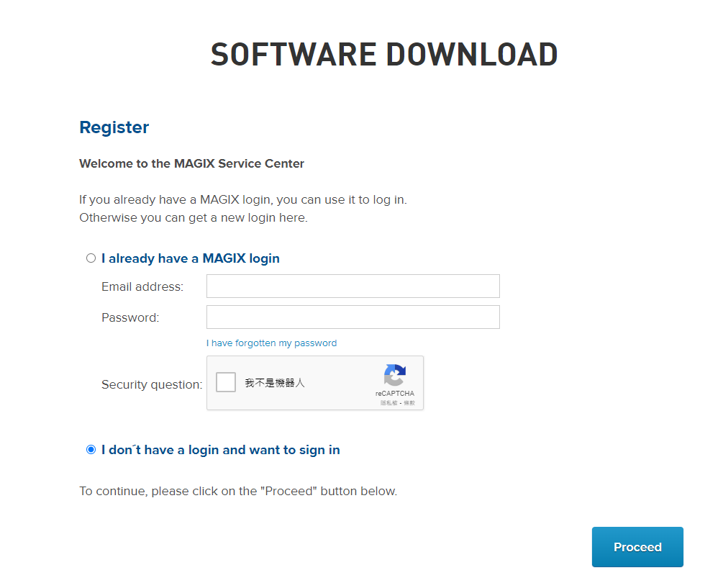Click the "Email address:" label
The image size is (723, 588).
142,287
